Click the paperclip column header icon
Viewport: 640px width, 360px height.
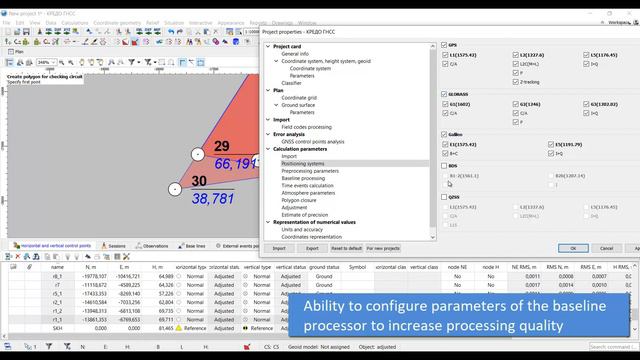pos(29,267)
